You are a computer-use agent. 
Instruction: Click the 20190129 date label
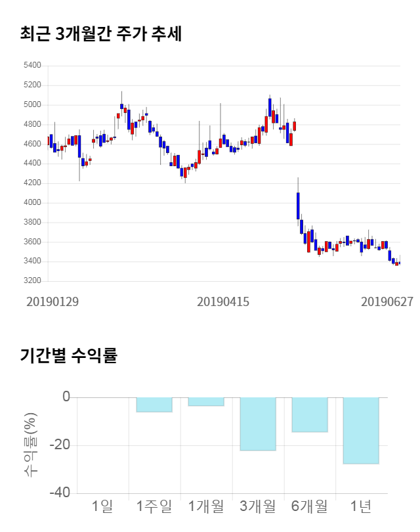coord(52,301)
